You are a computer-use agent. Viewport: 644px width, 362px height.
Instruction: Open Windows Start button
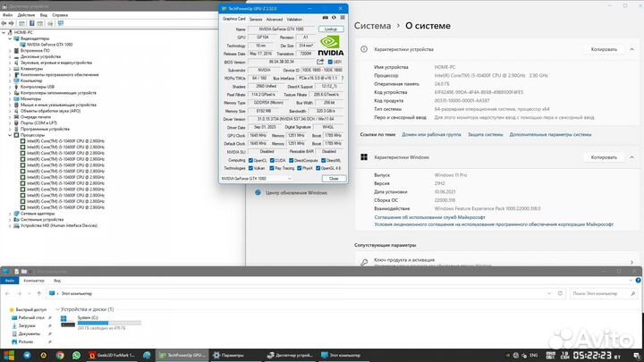coord(9,356)
